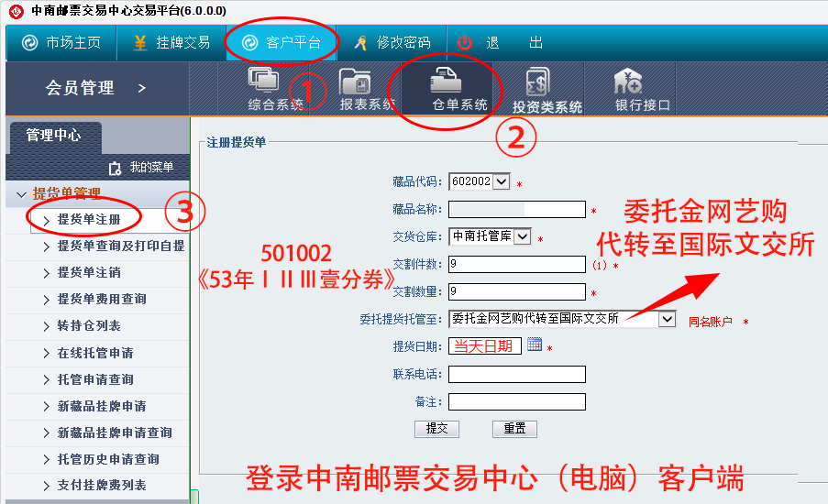Open 托管申请查询 menu item

(95, 379)
